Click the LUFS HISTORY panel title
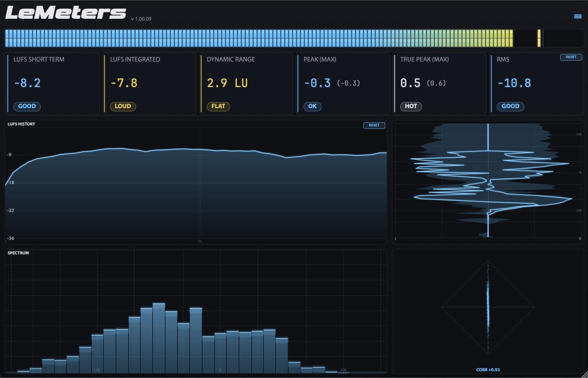Screen dimensions: 588x378 21,124
